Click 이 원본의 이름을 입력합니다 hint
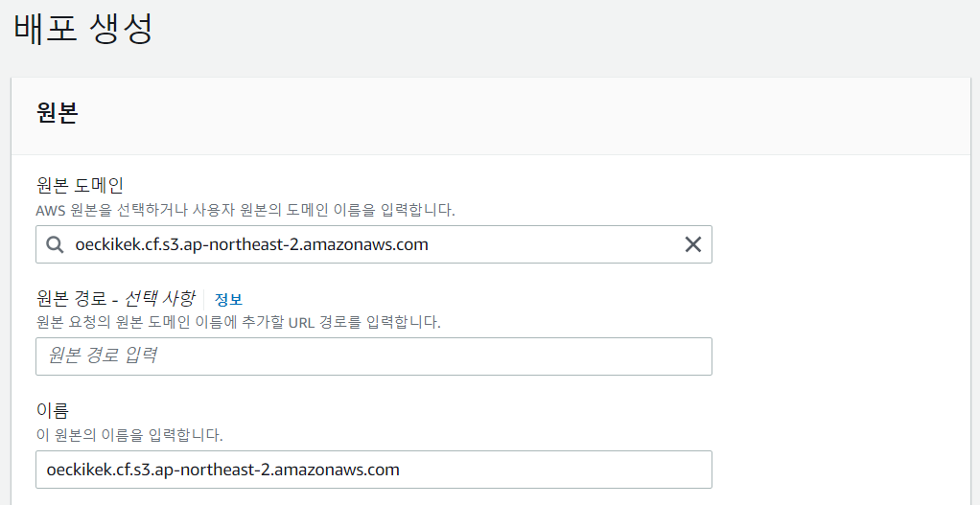This screenshot has height=505, width=980. tap(129, 434)
